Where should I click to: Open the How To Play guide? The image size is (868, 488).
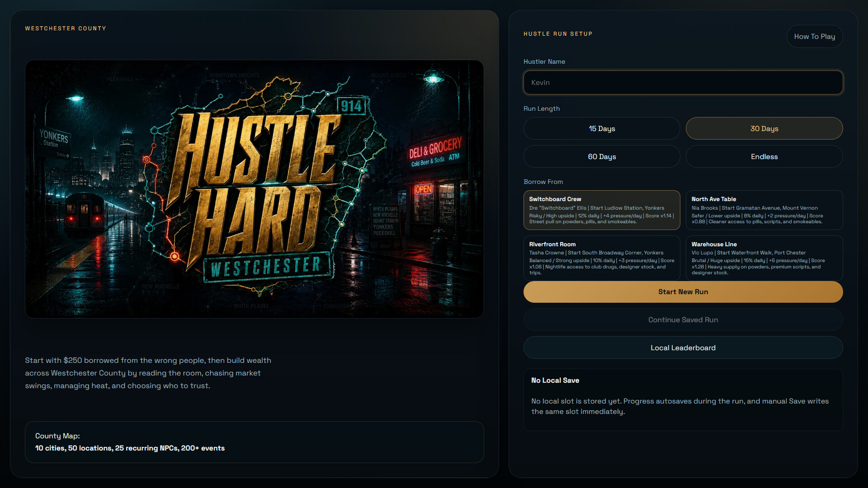click(x=814, y=36)
